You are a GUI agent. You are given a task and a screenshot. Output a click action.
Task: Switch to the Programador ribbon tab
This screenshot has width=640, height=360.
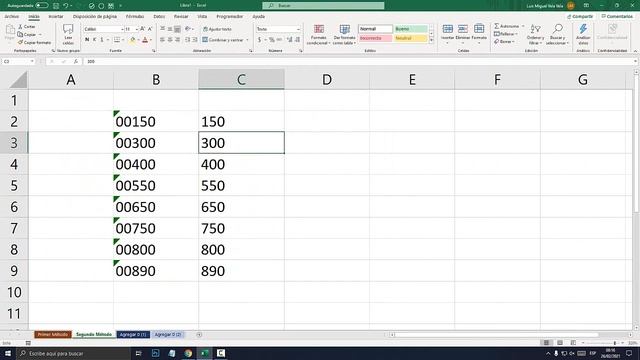click(229, 17)
